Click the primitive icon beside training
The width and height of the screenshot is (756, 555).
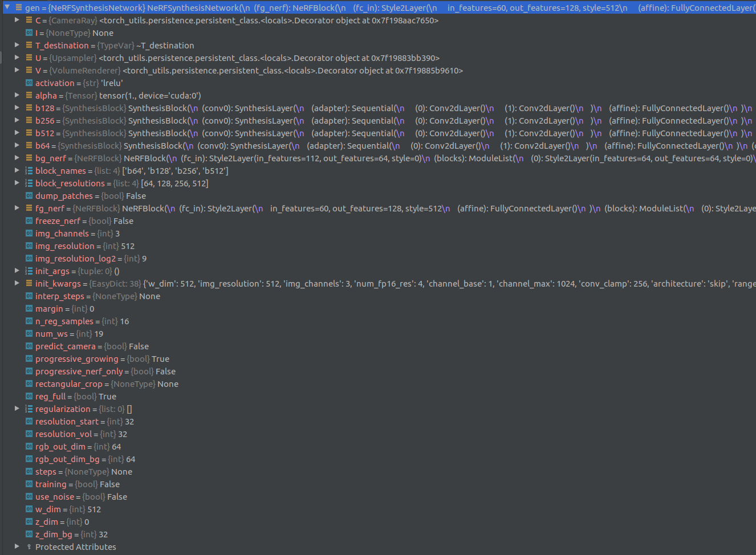(29, 484)
